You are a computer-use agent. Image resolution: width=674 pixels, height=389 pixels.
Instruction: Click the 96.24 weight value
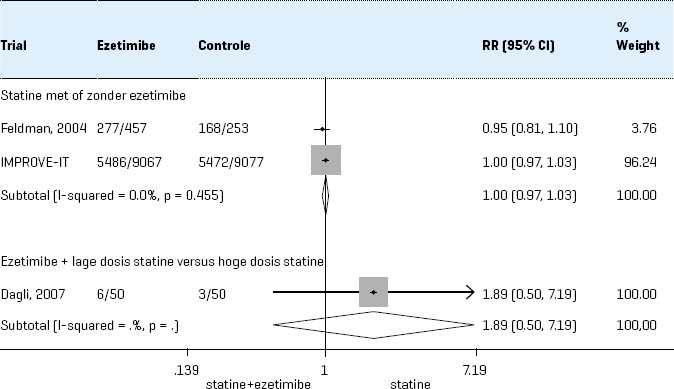[640, 162]
